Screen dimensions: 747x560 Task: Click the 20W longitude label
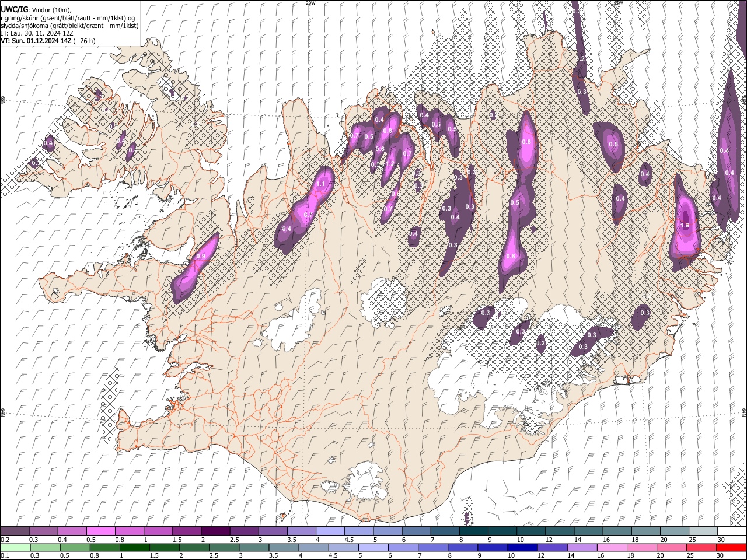310,3
